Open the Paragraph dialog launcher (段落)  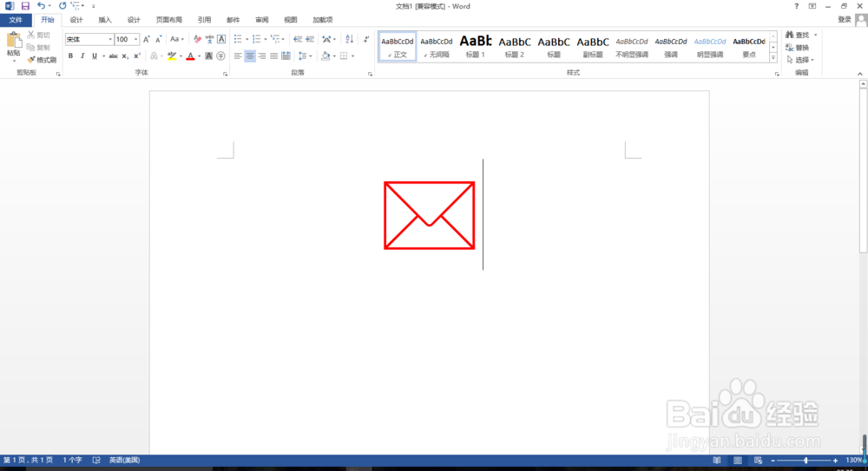(371, 75)
